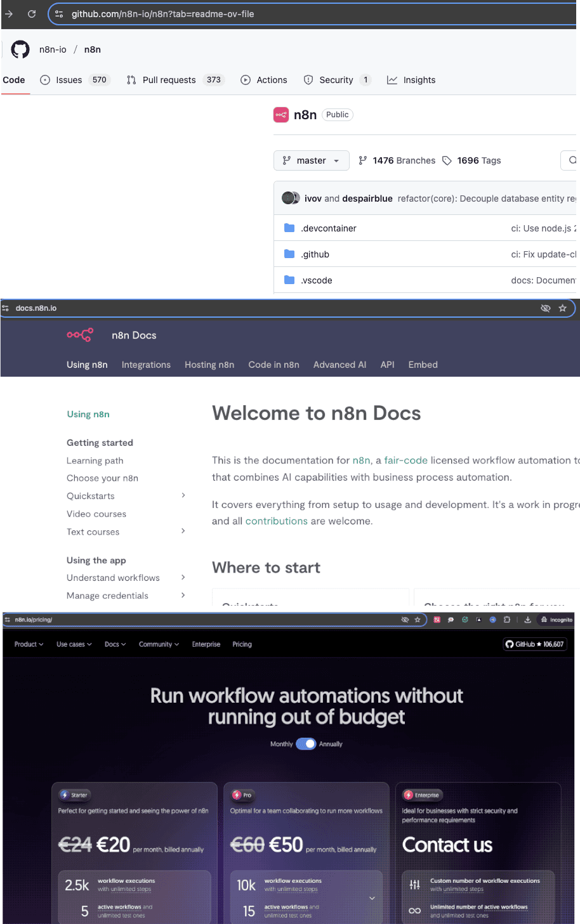Open the 1476 Branches link
Screen dimensions: 580x924
click(x=397, y=160)
